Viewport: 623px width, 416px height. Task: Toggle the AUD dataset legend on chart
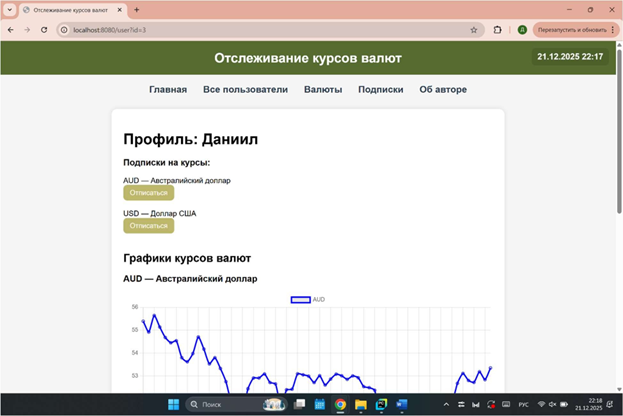pyautogui.click(x=307, y=299)
